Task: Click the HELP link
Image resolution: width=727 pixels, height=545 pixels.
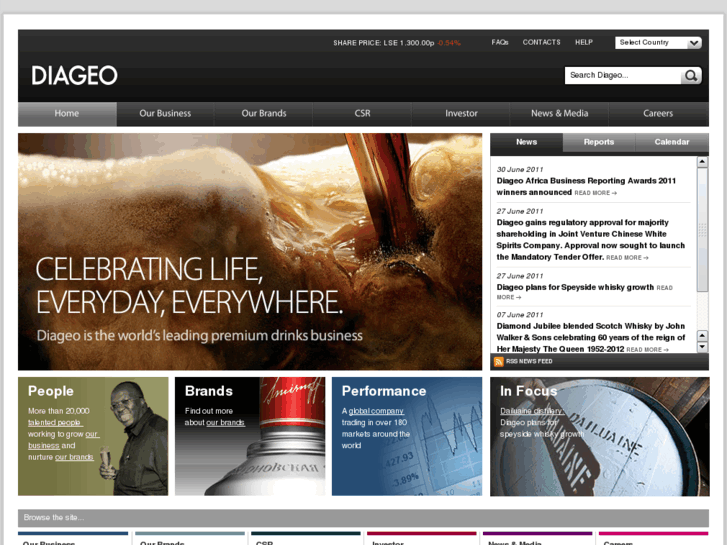Action: click(584, 42)
